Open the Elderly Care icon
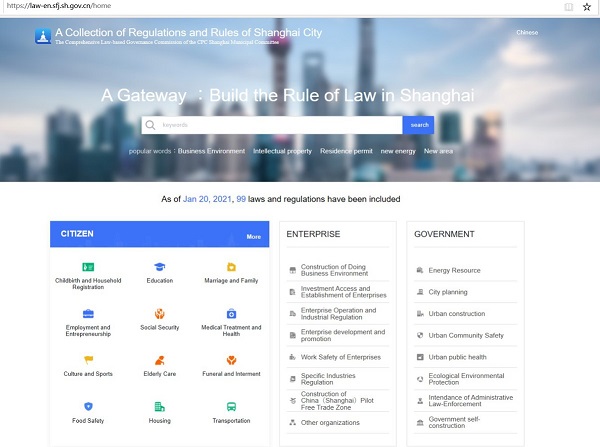The width and height of the screenshot is (600, 447). (x=159, y=361)
